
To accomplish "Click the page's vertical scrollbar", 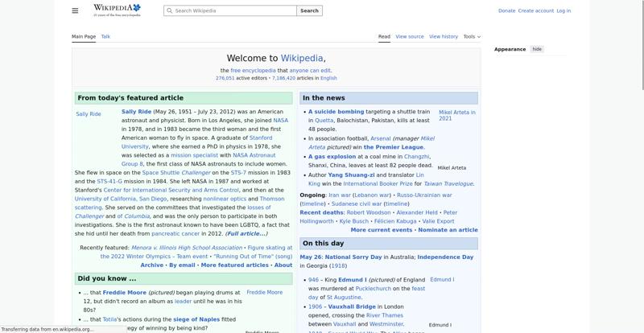I will pos(642,44).
